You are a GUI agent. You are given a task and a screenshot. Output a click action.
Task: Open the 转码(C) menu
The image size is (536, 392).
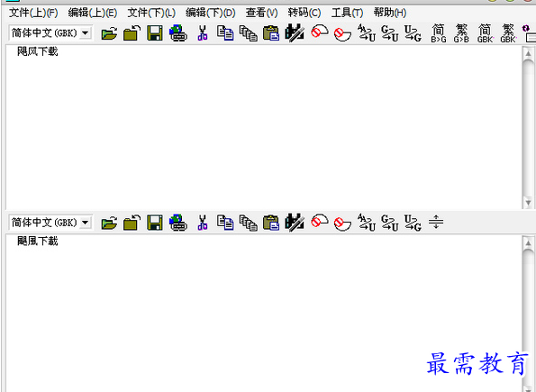304,13
